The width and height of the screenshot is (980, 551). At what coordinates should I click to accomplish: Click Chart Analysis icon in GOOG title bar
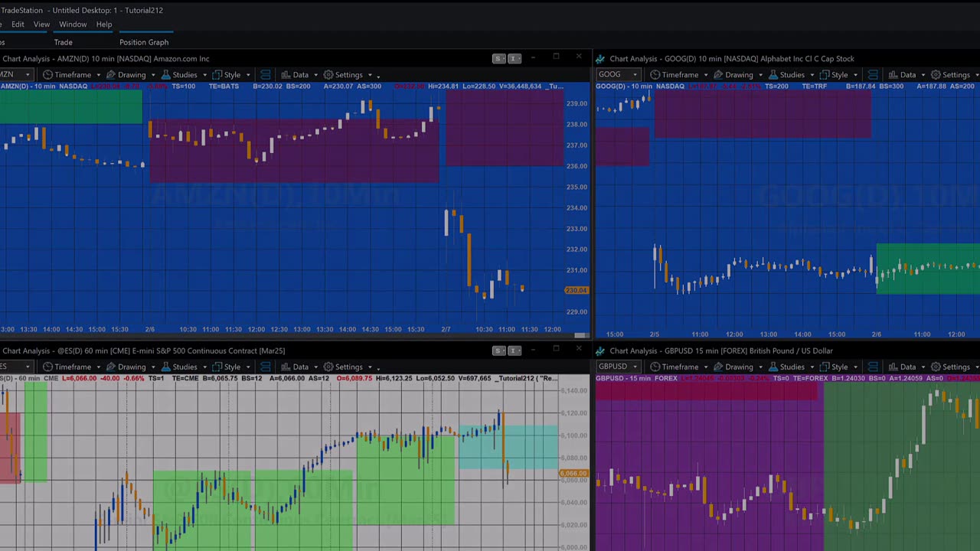tap(600, 59)
